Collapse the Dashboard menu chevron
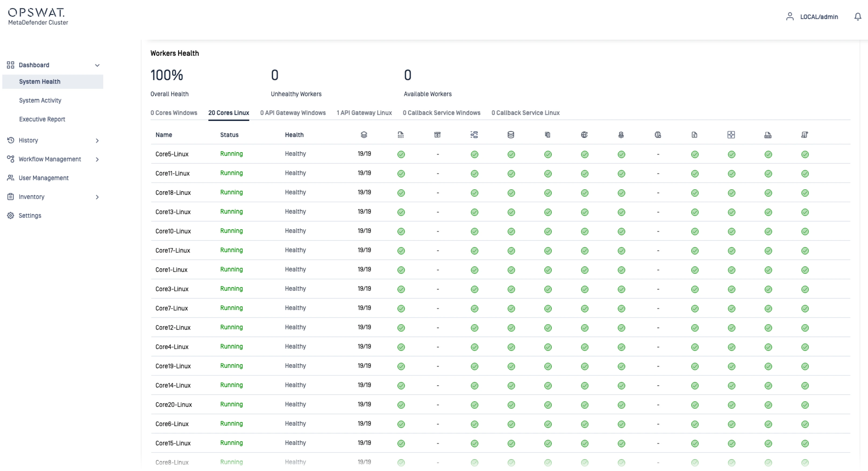The height and width of the screenshot is (471, 868). pyautogui.click(x=97, y=65)
